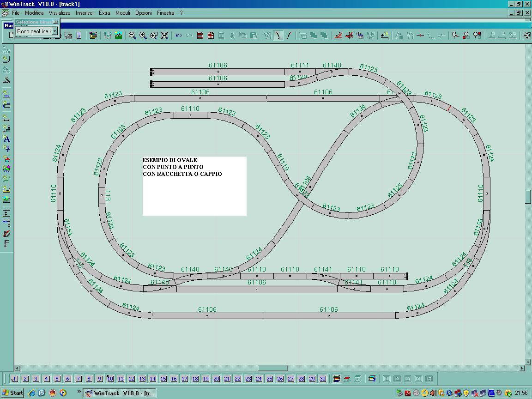The image size is (532, 399).
Task: Open the ? help menu
Action: (181, 13)
